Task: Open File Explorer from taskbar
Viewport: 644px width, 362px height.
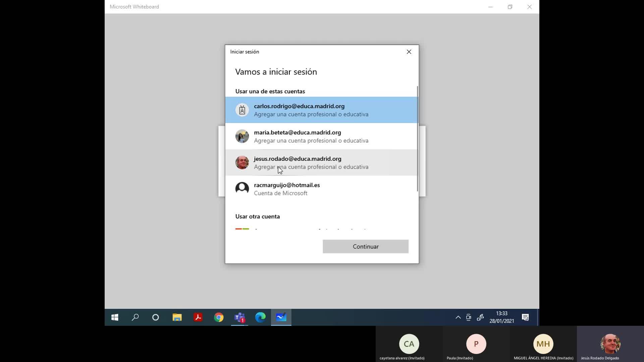Action: pos(177,317)
